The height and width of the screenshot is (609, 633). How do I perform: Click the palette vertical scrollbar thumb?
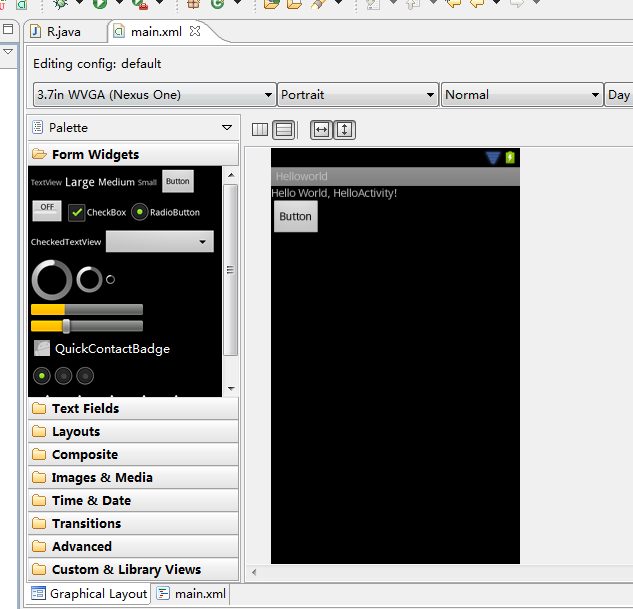[x=231, y=270]
